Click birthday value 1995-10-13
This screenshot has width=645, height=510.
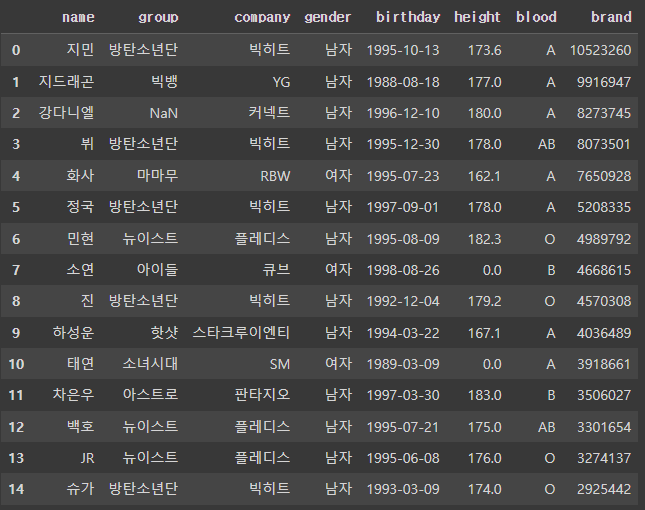pyautogui.click(x=403, y=50)
